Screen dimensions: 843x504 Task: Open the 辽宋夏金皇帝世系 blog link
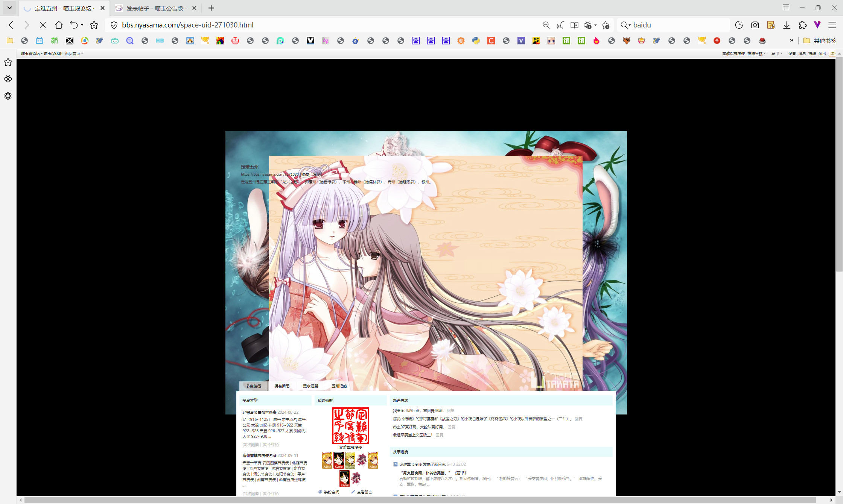(x=259, y=413)
